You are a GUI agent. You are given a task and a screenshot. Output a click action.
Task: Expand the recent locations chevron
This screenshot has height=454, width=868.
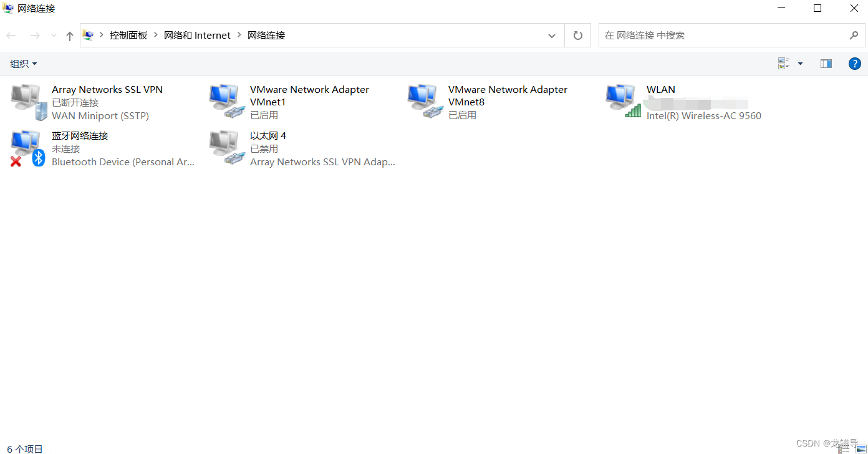(x=54, y=36)
